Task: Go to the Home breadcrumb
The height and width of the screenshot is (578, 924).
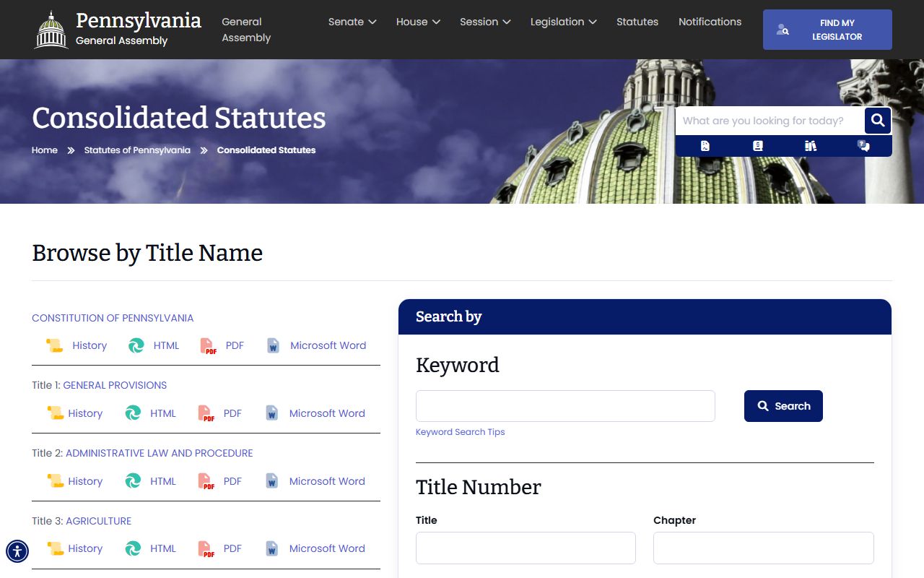Action: tap(45, 150)
